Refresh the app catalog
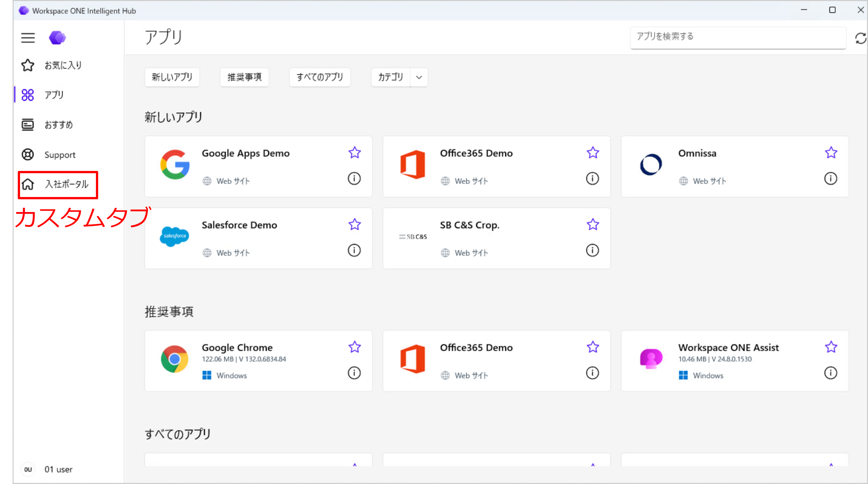 860,38
